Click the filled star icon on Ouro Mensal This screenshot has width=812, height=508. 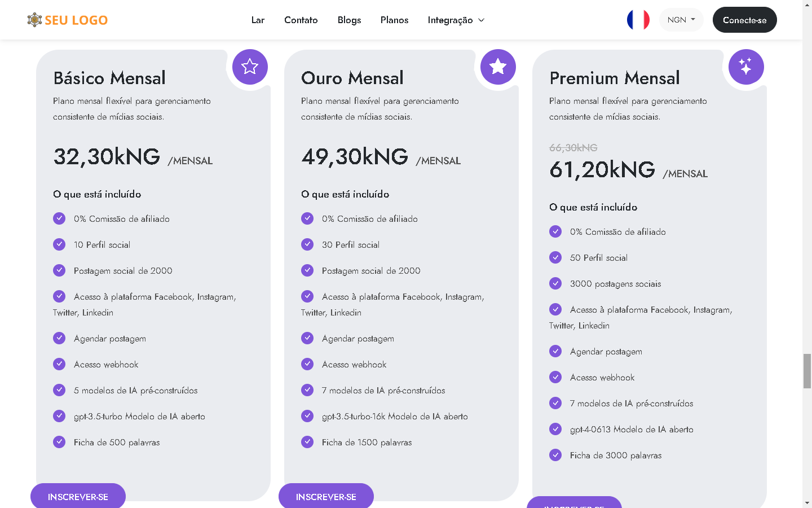(498, 67)
